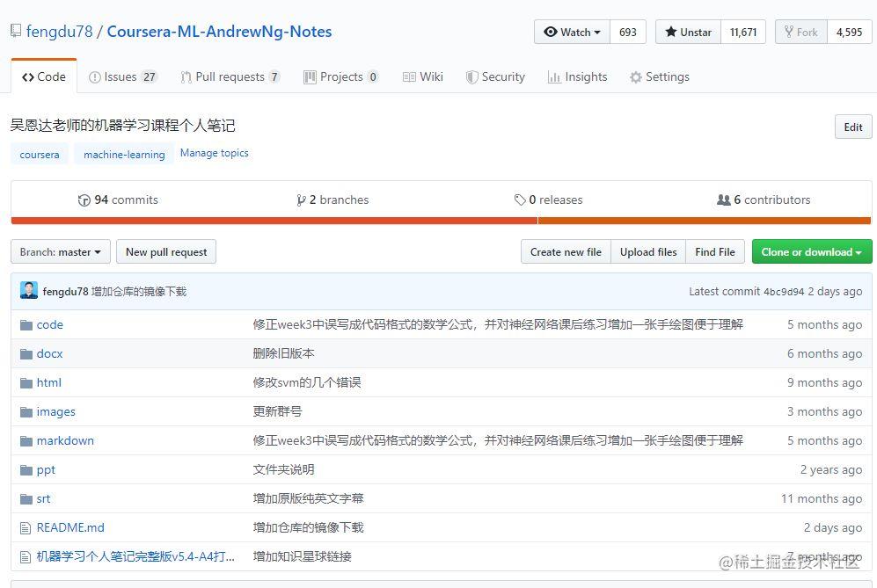Viewport: 877px width, 588px height.
Task: Click the contributors people icon
Action: pyautogui.click(x=725, y=200)
